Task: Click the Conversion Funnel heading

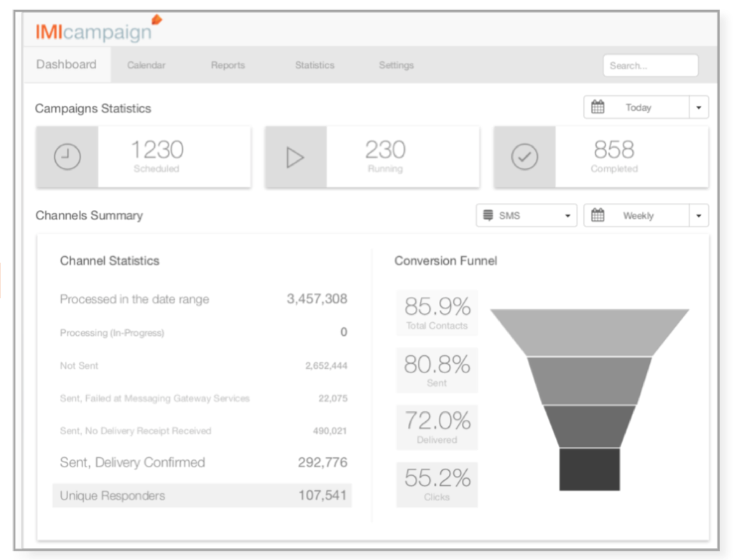Action: tap(446, 261)
